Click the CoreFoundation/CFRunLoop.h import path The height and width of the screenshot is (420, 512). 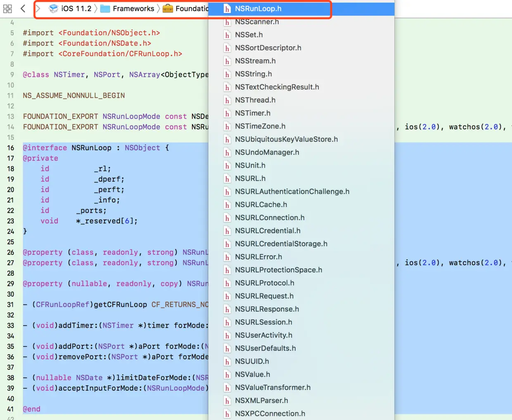click(x=120, y=54)
